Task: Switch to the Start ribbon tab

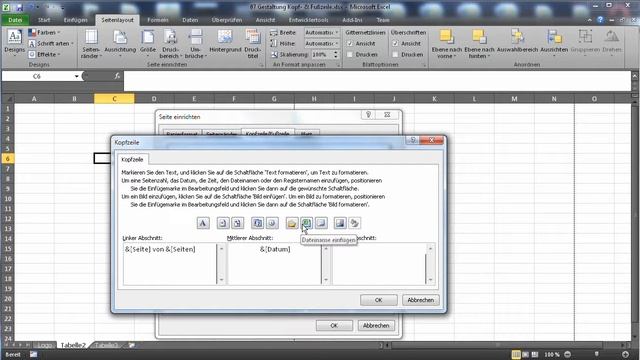Action: (44, 20)
